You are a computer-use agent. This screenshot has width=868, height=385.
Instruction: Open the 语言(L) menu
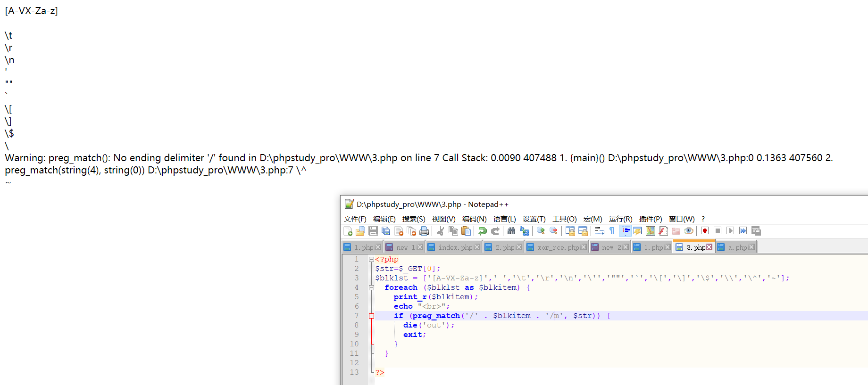pos(504,219)
